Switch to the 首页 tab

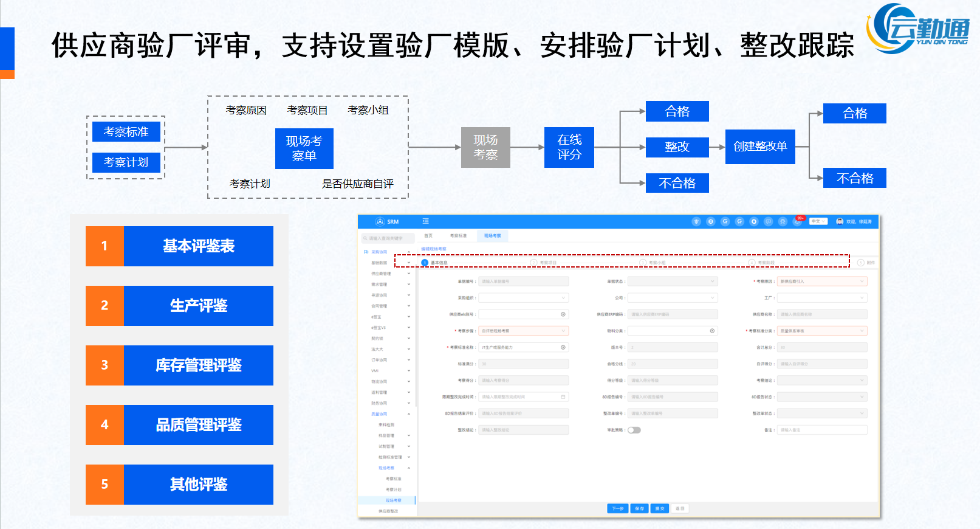pyautogui.click(x=428, y=235)
